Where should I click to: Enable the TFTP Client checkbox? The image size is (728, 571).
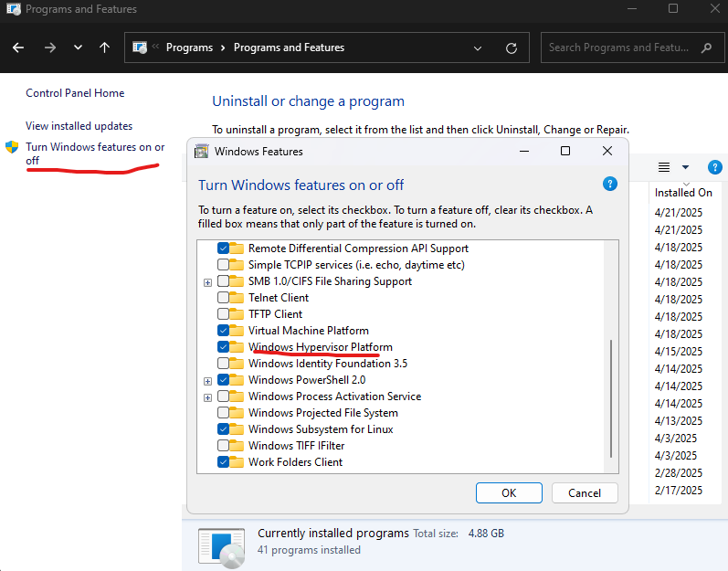(x=223, y=313)
